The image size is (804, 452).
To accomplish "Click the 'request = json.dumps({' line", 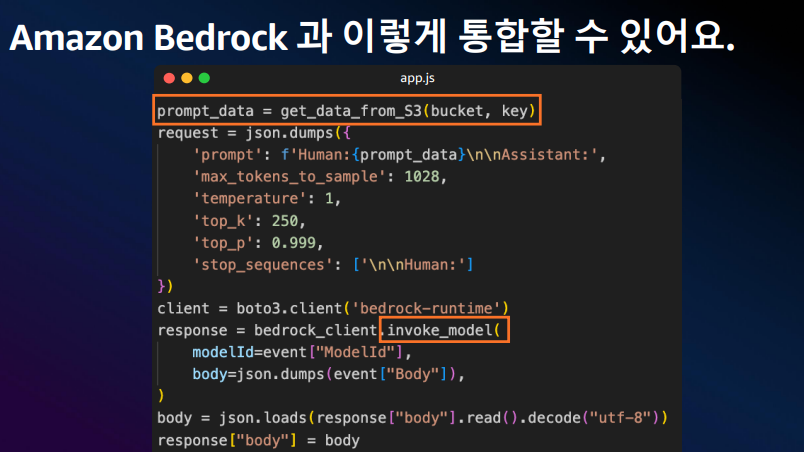I will coord(254,133).
